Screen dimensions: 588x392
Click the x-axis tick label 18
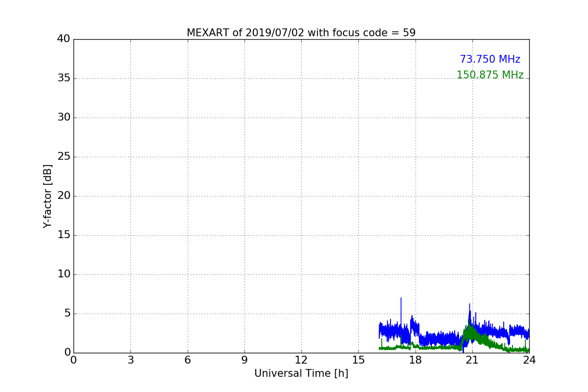tap(416, 360)
